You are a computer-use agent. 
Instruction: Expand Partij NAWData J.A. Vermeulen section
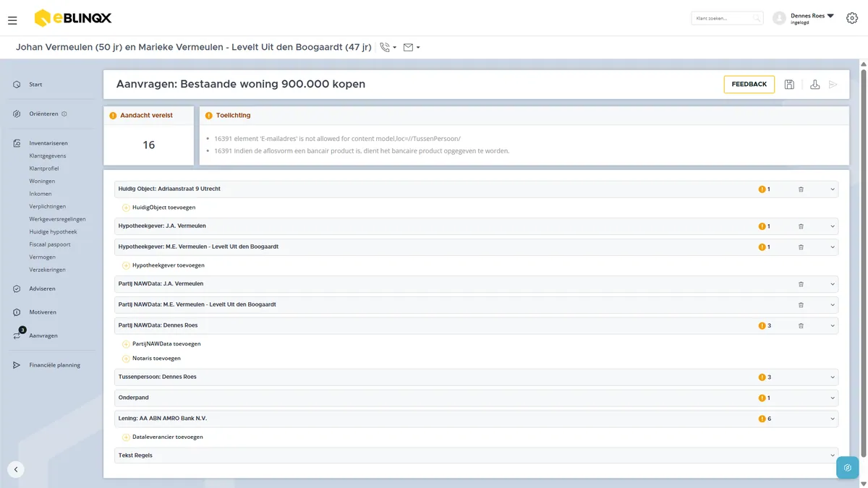pyautogui.click(x=833, y=284)
